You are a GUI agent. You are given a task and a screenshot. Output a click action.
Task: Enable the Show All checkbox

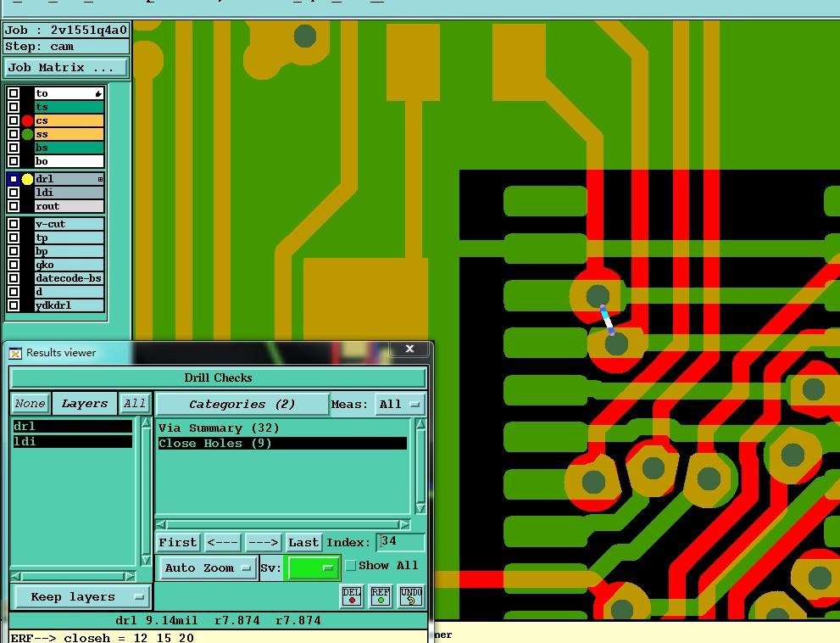[351, 565]
